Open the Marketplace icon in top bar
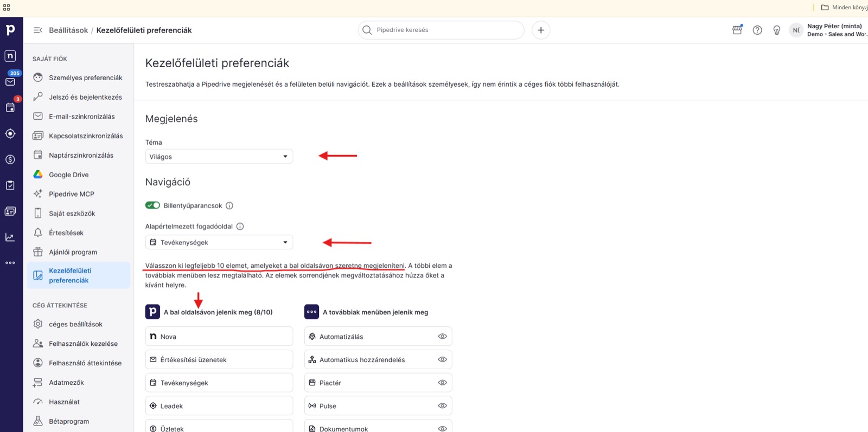 point(737,30)
